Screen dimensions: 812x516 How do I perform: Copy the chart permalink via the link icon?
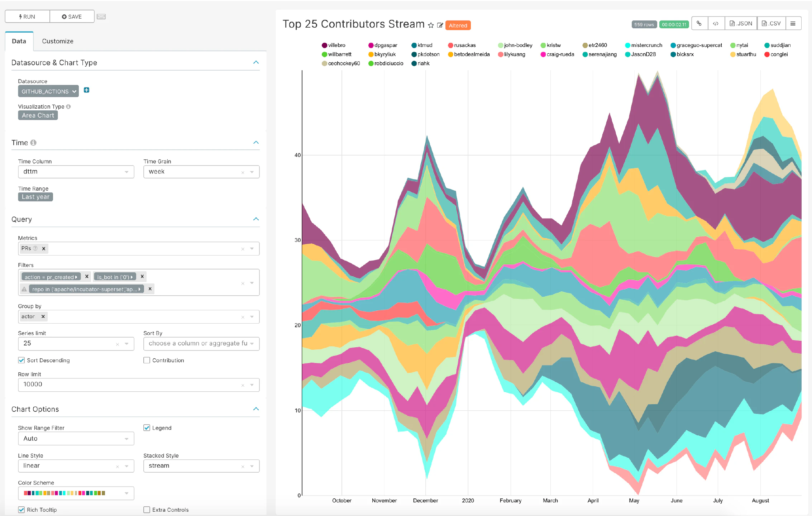[x=699, y=24]
